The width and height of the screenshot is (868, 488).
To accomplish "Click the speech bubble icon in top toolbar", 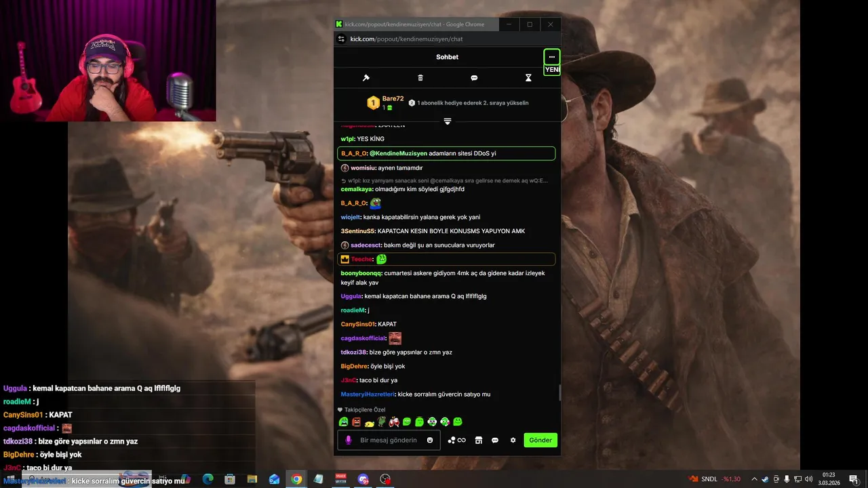I will [x=474, y=78].
